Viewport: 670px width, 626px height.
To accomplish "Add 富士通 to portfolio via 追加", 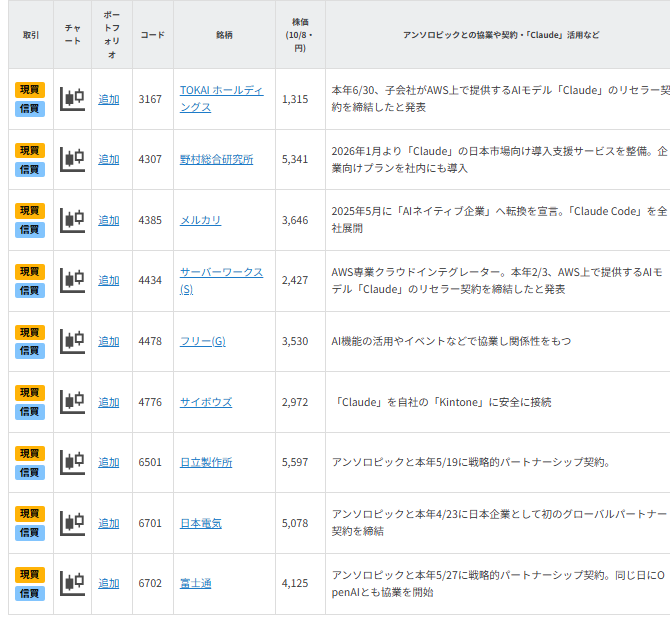I will (x=109, y=583).
